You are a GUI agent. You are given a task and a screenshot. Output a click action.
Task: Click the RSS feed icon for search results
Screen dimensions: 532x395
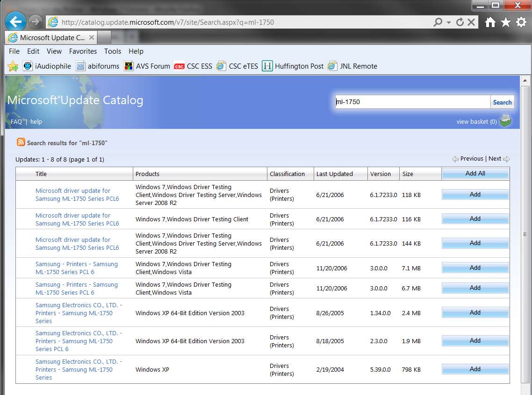pos(21,142)
